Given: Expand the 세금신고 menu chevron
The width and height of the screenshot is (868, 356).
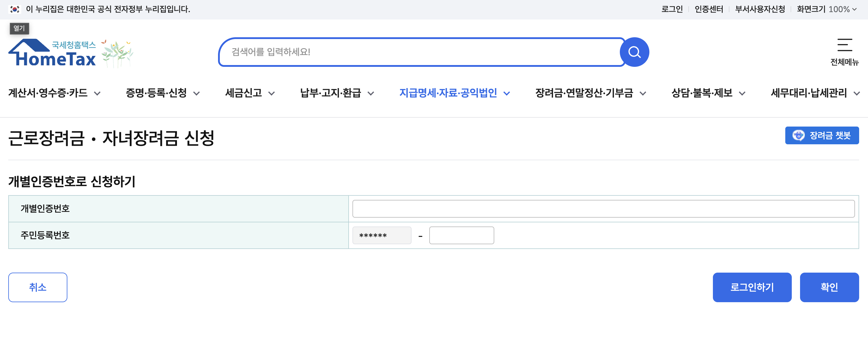Looking at the screenshot, I should 272,93.
